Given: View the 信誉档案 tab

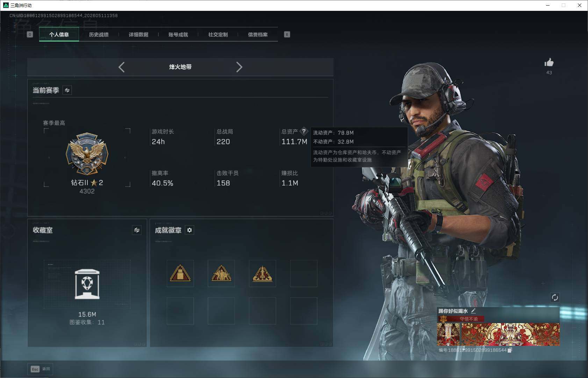Looking at the screenshot, I should pos(258,34).
